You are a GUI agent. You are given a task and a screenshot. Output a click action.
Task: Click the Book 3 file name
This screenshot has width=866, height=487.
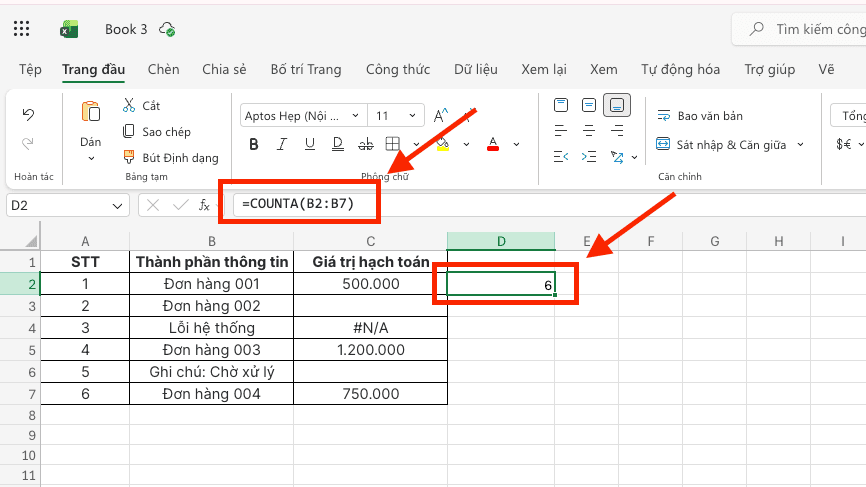pos(129,29)
